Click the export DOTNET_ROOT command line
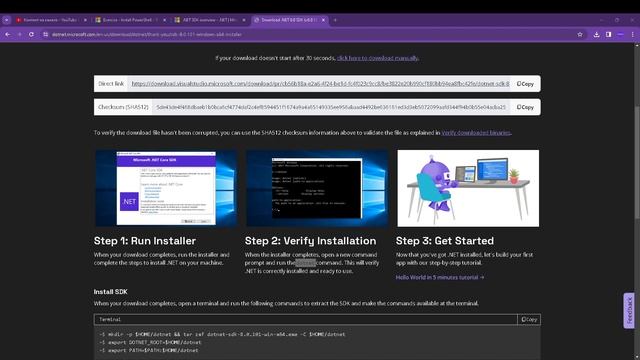Screen dimensions: 640x360 click(150, 342)
